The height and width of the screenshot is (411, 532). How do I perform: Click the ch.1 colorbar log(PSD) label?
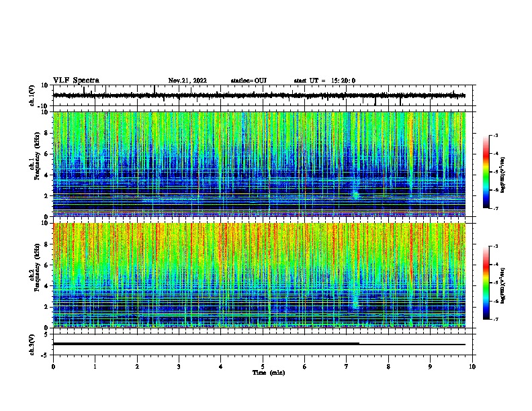[502, 175]
